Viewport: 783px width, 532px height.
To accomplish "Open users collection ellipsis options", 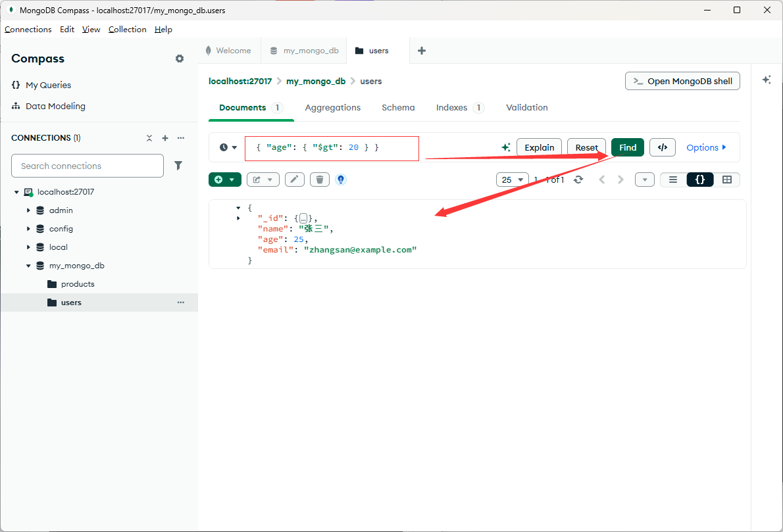I will click(181, 302).
